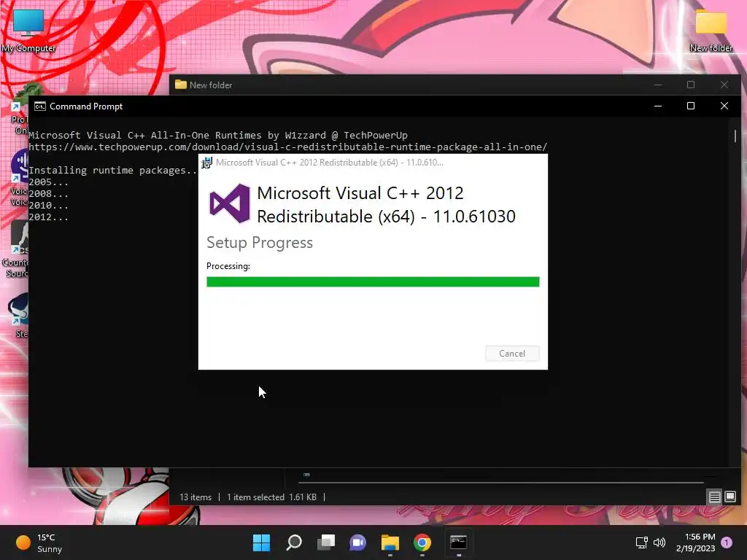Click folder icon in New folder title bar
This screenshot has height=560, width=747.
[181, 85]
